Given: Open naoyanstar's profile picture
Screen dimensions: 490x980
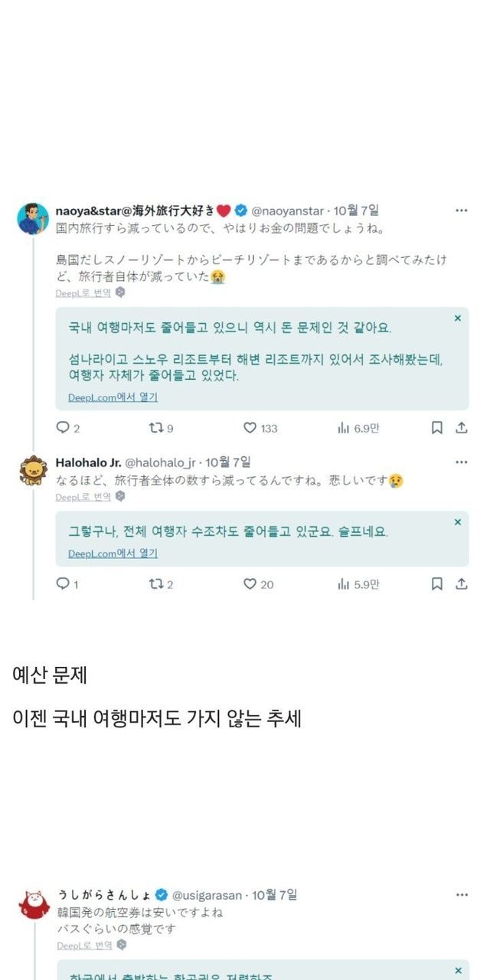Looking at the screenshot, I should 33,219.
